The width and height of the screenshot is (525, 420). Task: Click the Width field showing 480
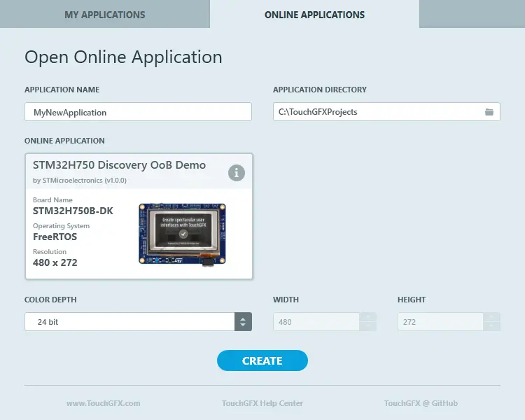(316, 322)
